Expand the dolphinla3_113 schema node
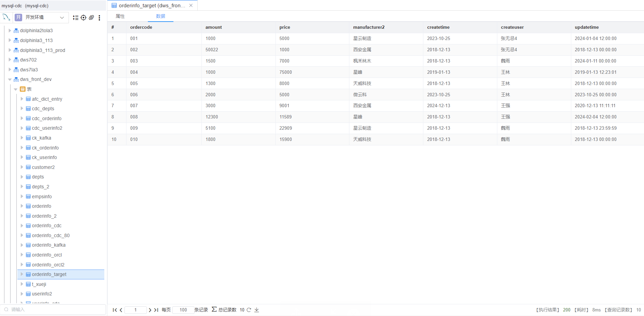Image resolution: width=644 pixels, height=316 pixels. coord(10,40)
